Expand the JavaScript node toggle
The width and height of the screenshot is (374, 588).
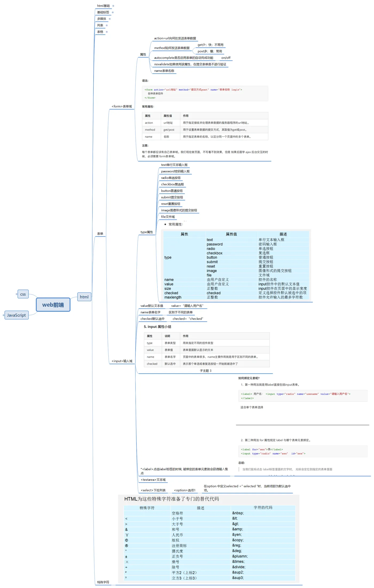coord(3,315)
